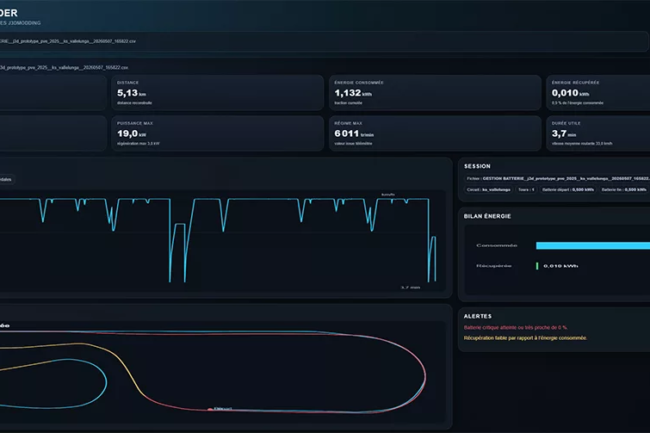The width and height of the screenshot is (650, 433).
Task: Click the yellow récupération faible alert
Action: point(525,338)
